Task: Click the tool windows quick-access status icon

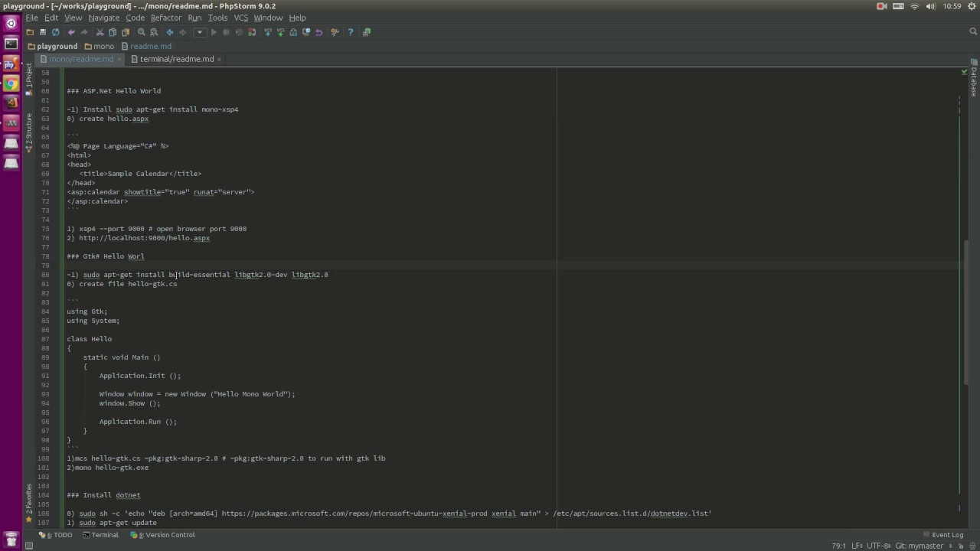Action: 28,546
